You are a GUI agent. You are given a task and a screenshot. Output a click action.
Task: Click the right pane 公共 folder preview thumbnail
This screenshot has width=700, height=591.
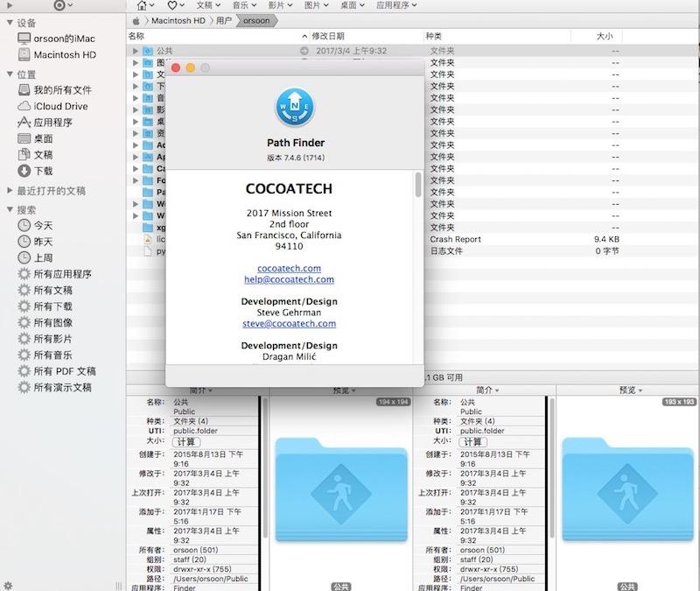click(627, 489)
